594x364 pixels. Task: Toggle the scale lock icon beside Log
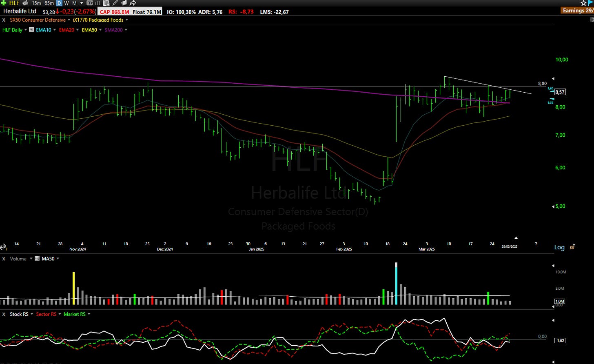point(573,247)
